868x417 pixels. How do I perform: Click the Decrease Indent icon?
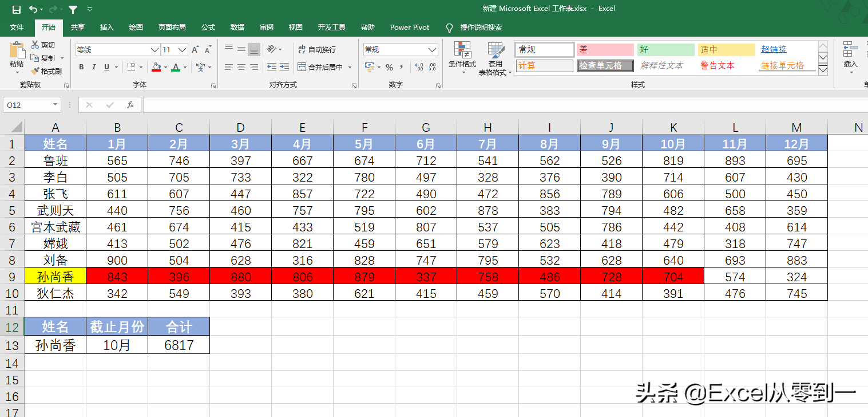[x=272, y=67]
